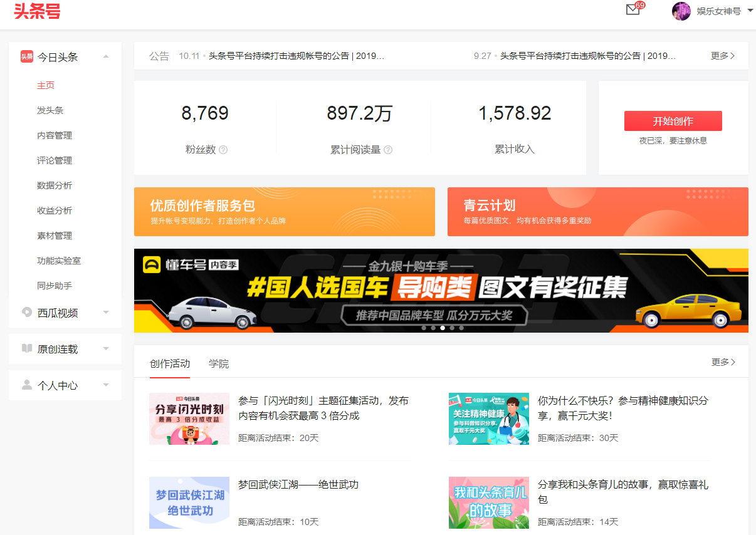Click the 分享闪光时刻 activity thumbnail

click(189, 418)
